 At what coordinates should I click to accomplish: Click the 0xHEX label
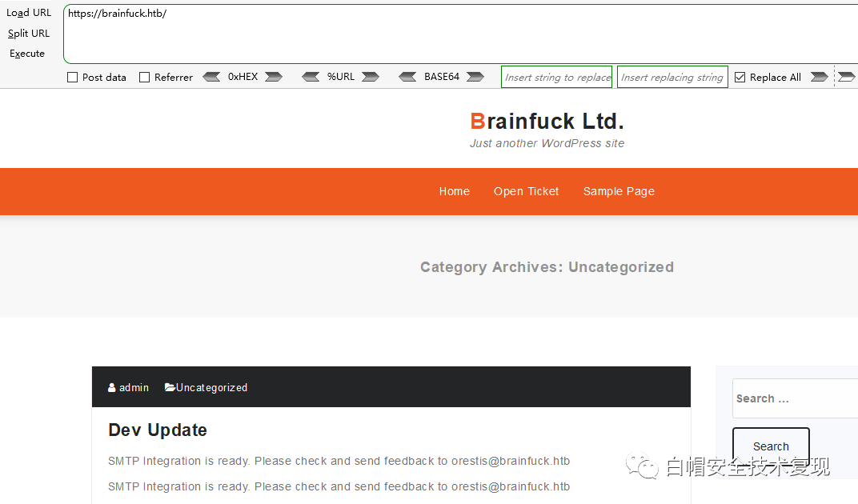pos(243,77)
